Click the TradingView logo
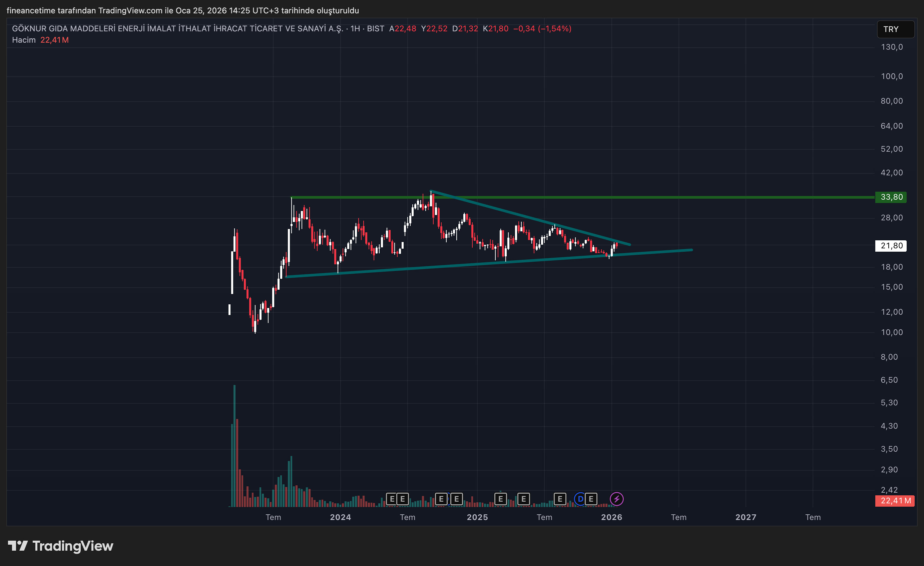 pos(60,546)
